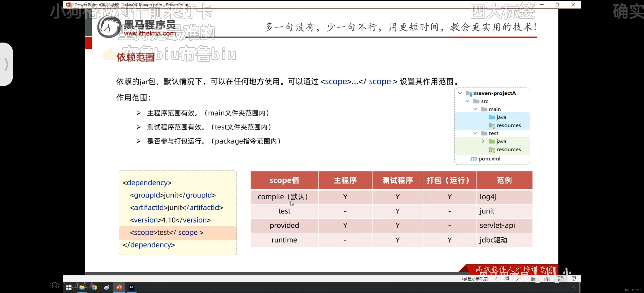Click the 打包（运行） column header
The height and width of the screenshot is (293, 644).
coord(449,180)
